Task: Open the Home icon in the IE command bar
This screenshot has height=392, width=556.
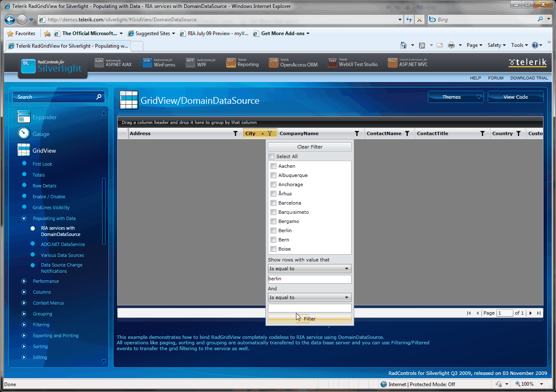Action: click(x=404, y=45)
